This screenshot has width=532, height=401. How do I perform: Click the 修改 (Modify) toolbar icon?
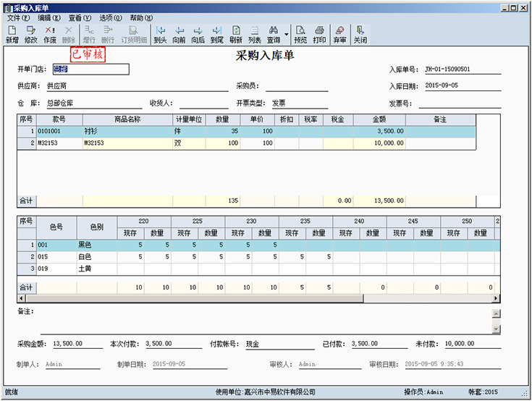click(x=31, y=35)
